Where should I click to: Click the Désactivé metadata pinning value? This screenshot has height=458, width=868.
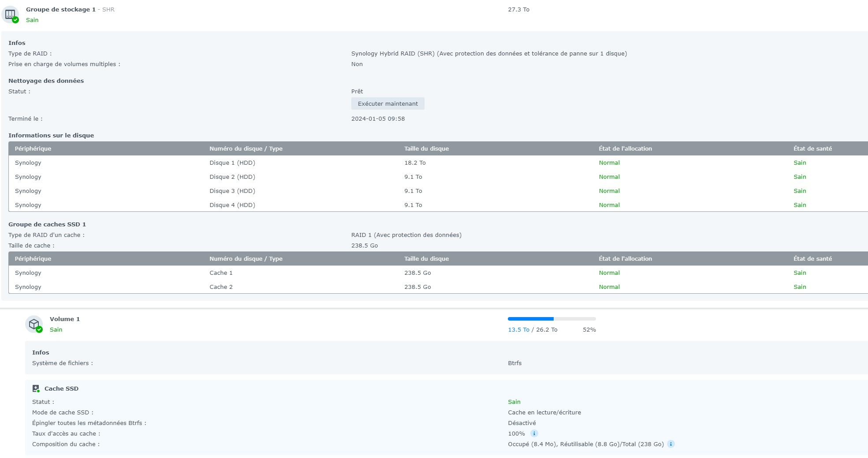tap(522, 423)
